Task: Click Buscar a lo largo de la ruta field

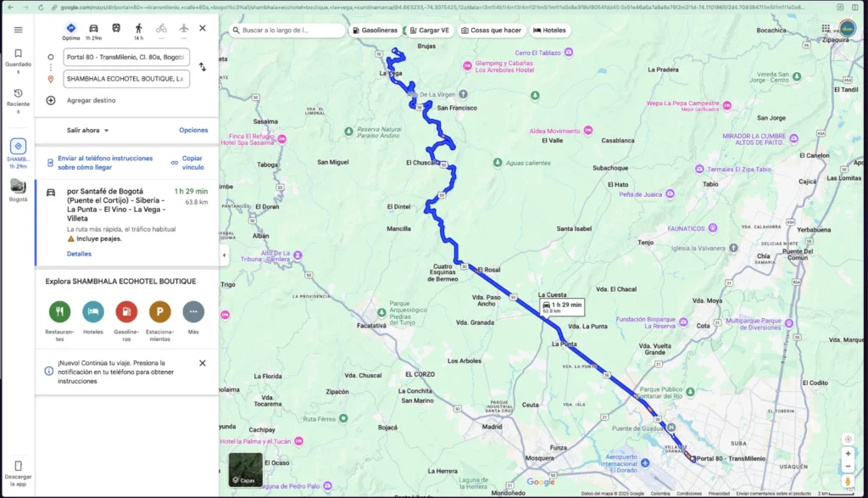Action: (287, 31)
